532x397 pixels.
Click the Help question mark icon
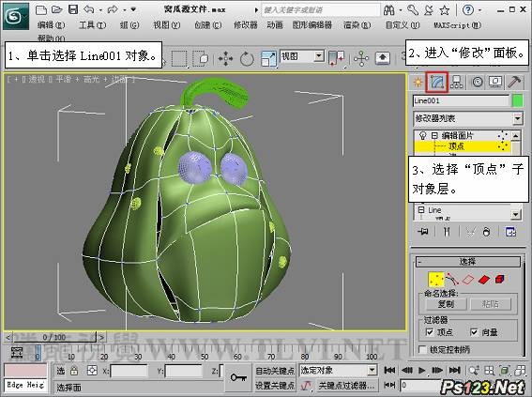coord(468,9)
